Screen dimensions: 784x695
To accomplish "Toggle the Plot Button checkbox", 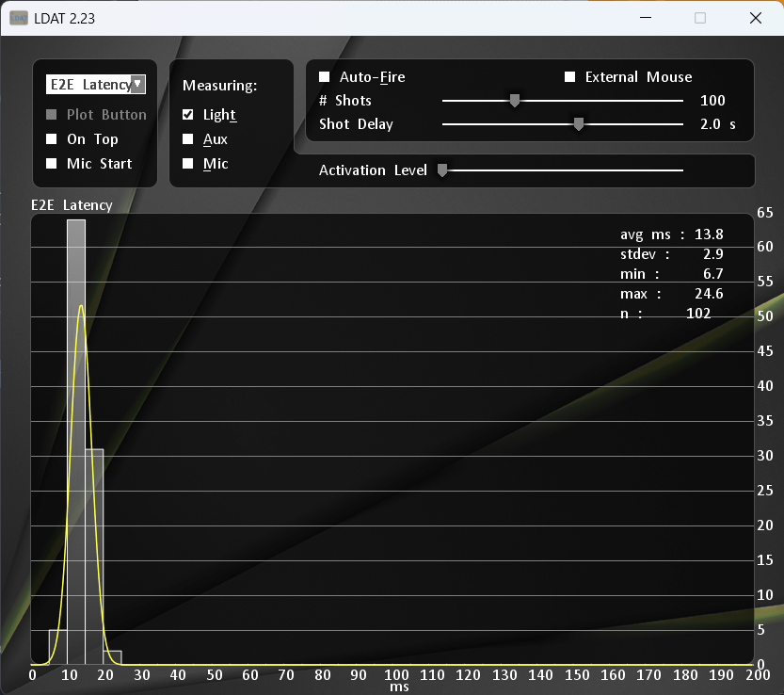I will click(52, 115).
